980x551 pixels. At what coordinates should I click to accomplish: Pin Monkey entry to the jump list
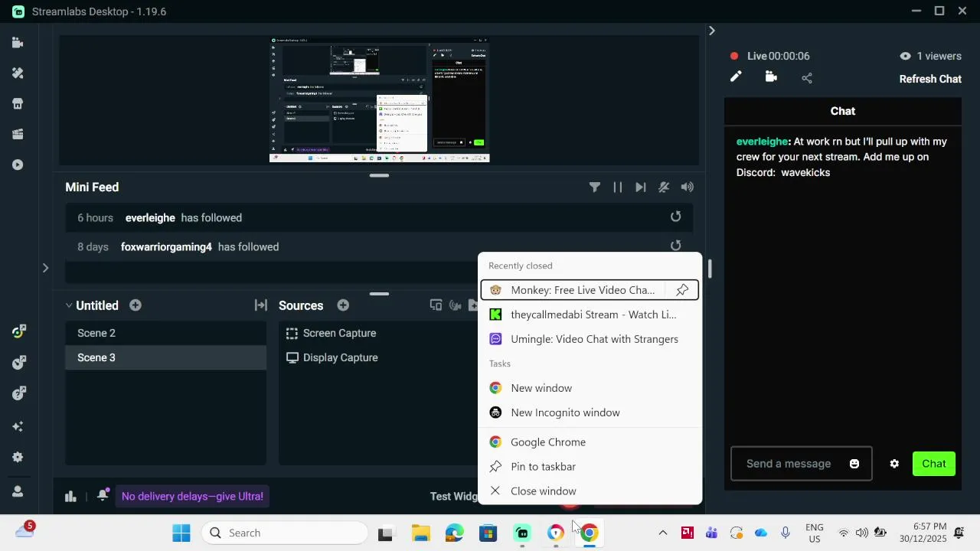682,290
